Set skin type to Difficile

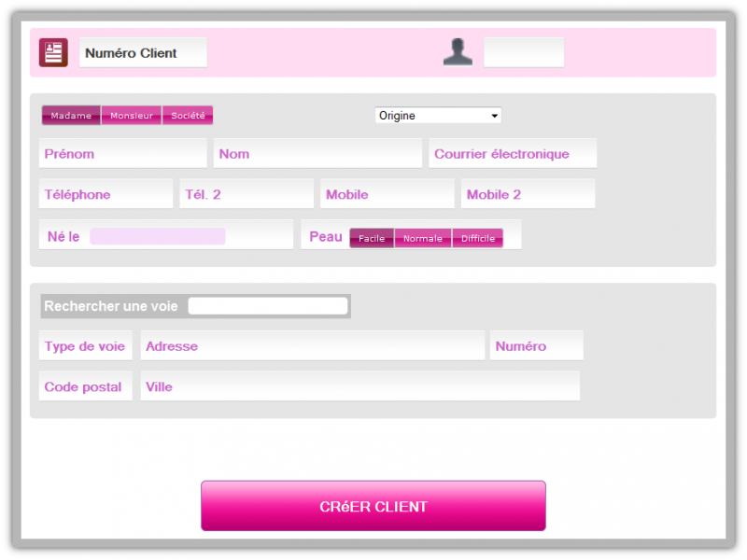pyautogui.click(x=478, y=238)
